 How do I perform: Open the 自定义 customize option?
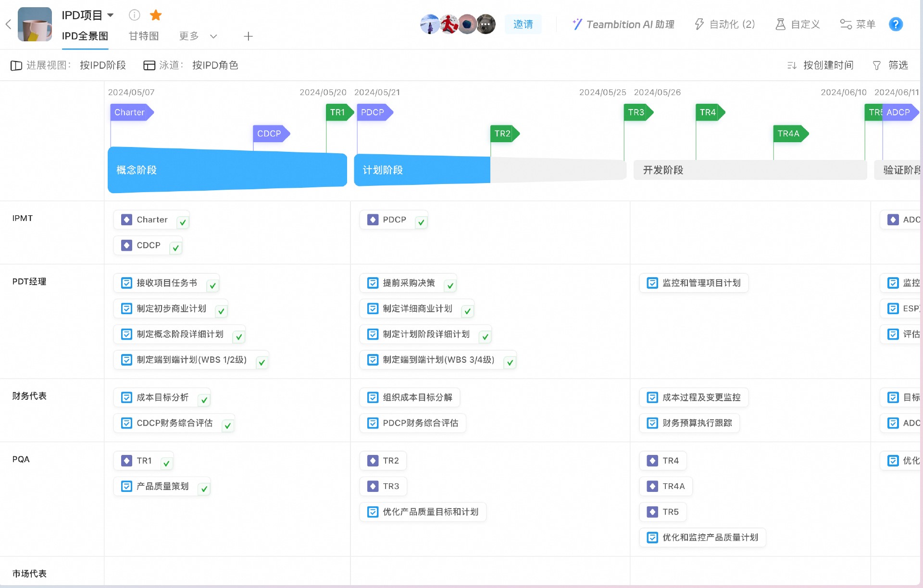coord(798,24)
